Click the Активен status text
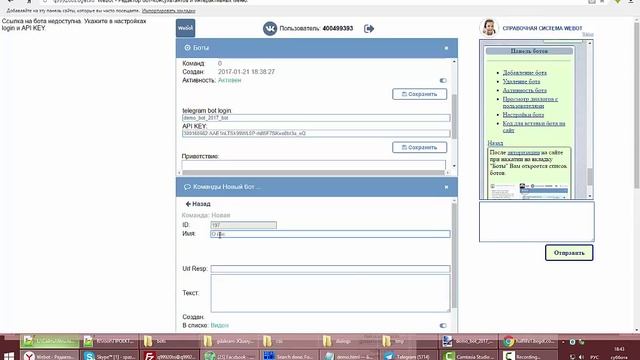This screenshot has height=360, width=640. pyautogui.click(x=229, y=80)
